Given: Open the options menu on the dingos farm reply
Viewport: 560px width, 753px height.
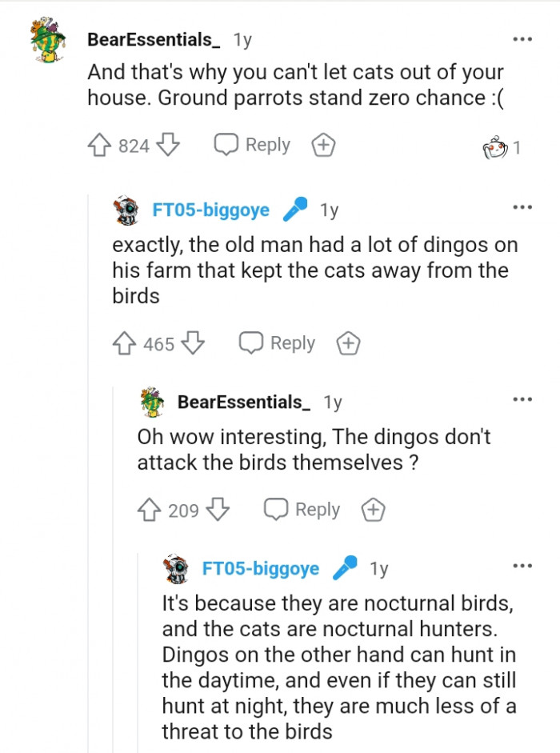Looking at the screenshot, I should tap(522, 206).
